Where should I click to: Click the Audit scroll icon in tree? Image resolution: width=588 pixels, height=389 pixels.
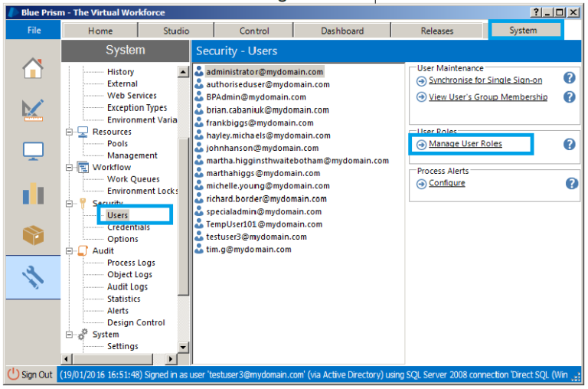(x=83, y=250)
